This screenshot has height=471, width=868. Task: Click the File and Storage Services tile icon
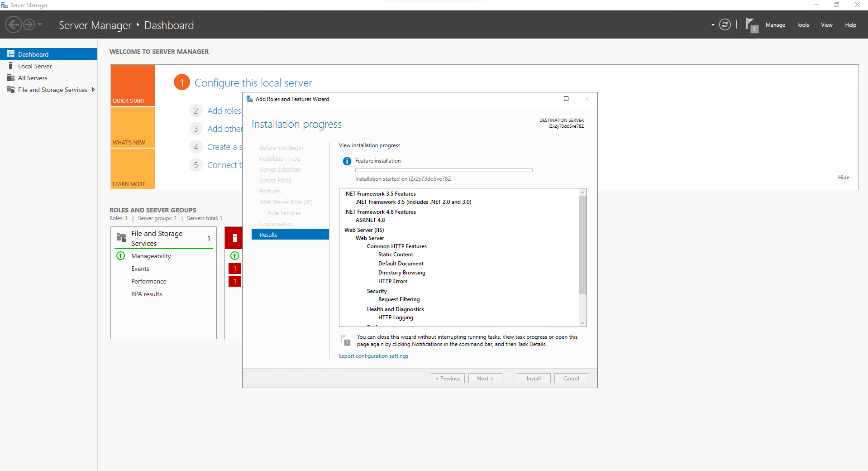[x=121, y=237]
